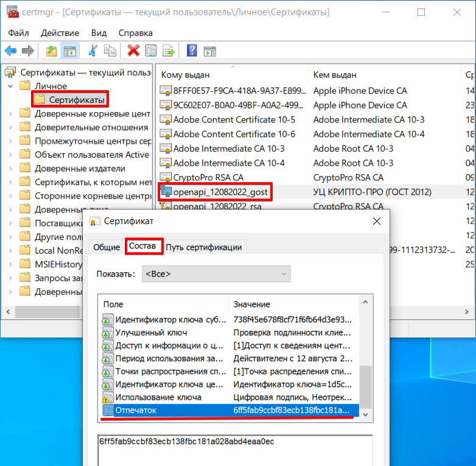Select the Adobe Intermediate CA 10-4 certificate
The width and height of the screenshot is (476, 466).
(x=229, y=163)
